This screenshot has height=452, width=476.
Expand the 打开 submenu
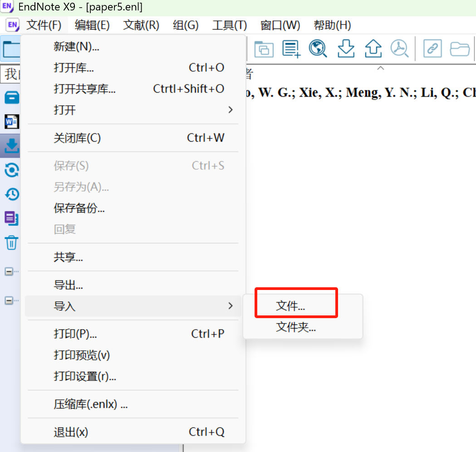tap(133, 110)
